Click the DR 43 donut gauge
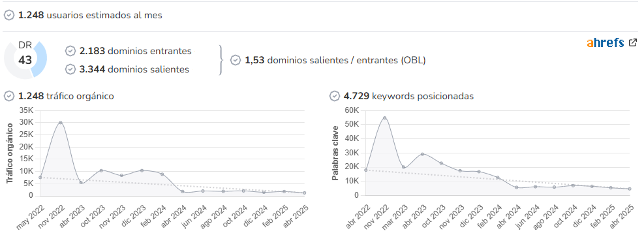The image size is (644, 237). coord(25,59)
